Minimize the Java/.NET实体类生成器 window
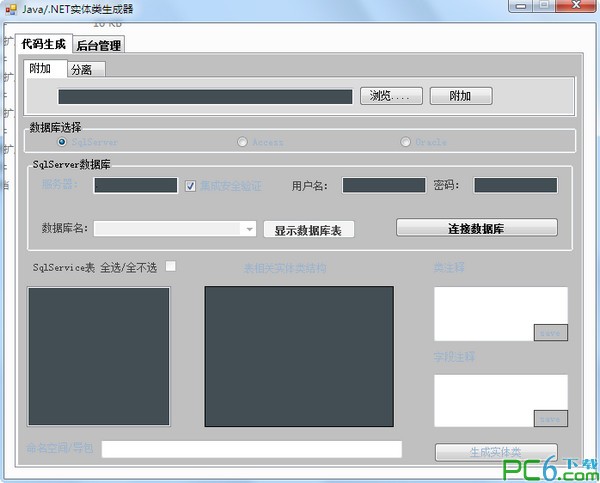Viewport: 600px width, 483px height. tap(520, 6)
